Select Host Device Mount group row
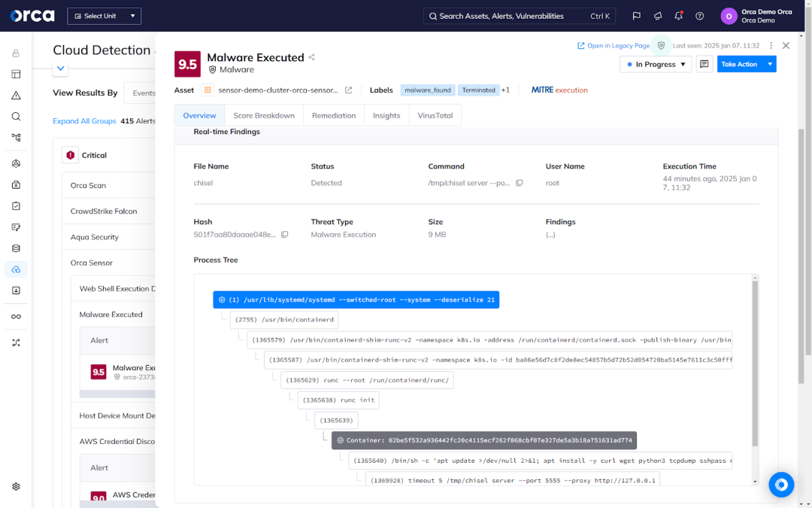 coord(113,415)
